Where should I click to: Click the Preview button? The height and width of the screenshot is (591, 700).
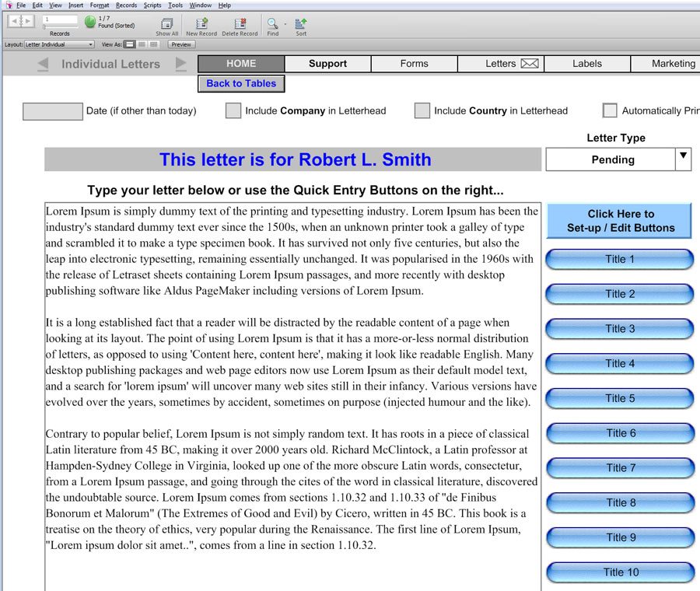pos(180,44)
